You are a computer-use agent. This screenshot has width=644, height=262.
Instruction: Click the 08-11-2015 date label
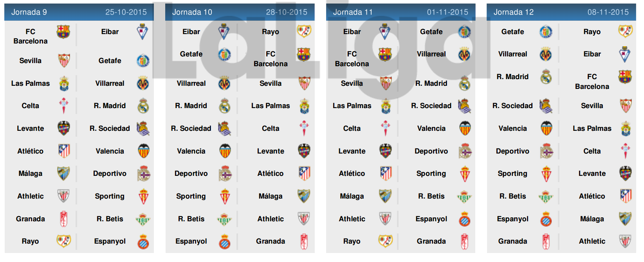pyautogui.click(x=608, y=12)
